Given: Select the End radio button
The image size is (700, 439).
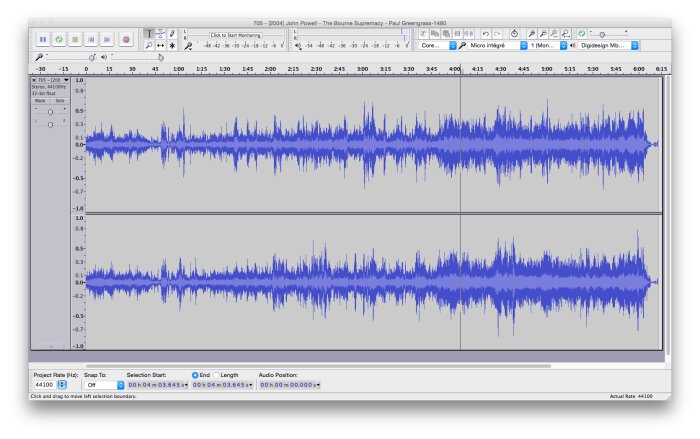Looking at the screenshot, I should click(195, 375).
